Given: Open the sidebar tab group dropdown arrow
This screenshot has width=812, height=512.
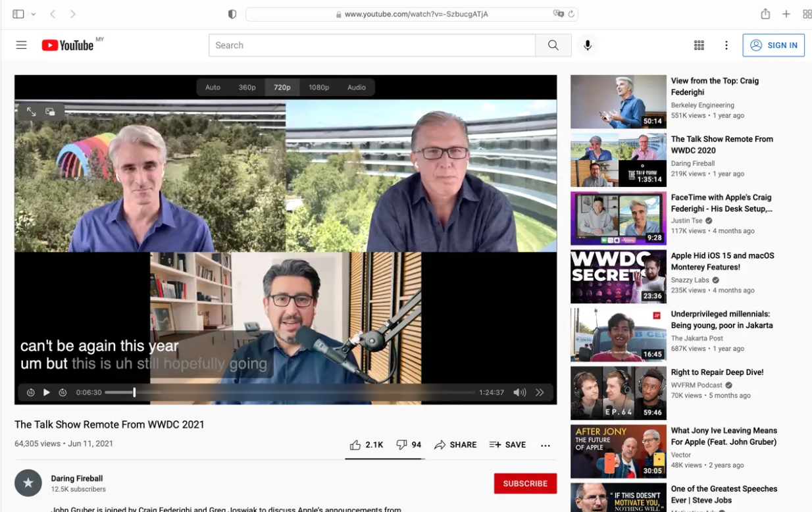Looking at the screenshot, I should [x=34, y=14].
